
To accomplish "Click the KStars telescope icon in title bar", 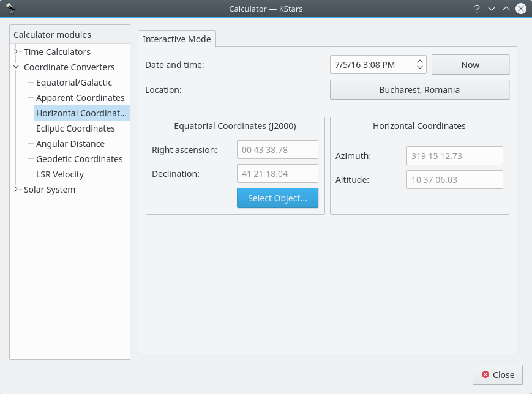I will [11, 9].
